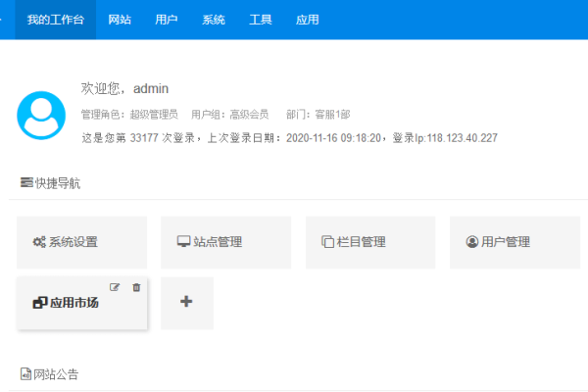
Task: Open the 站点管理 shortcut card
Action: point(225,242)
